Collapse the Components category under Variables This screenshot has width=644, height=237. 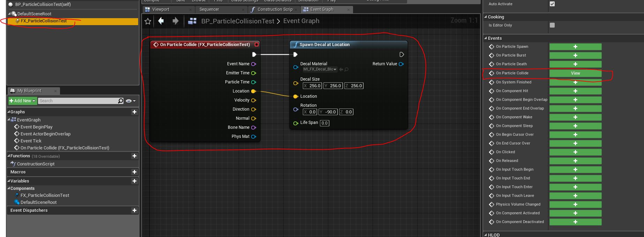pos(9,188)
